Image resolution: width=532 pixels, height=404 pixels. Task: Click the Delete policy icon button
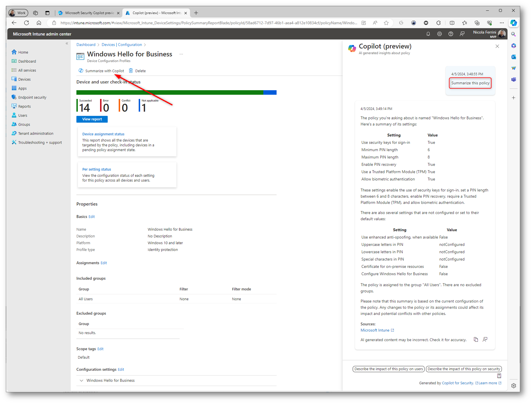click(137, 71)
